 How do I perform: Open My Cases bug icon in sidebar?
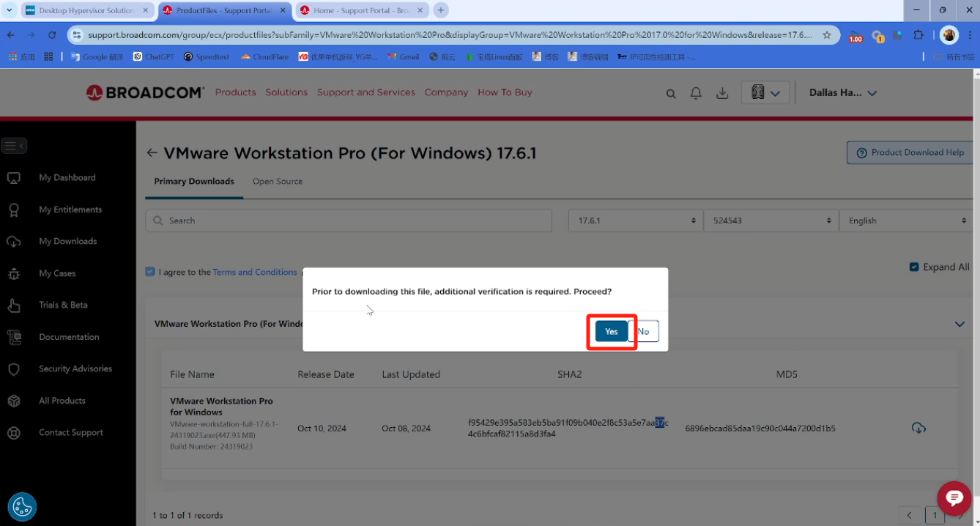click(x=13, y=273)
